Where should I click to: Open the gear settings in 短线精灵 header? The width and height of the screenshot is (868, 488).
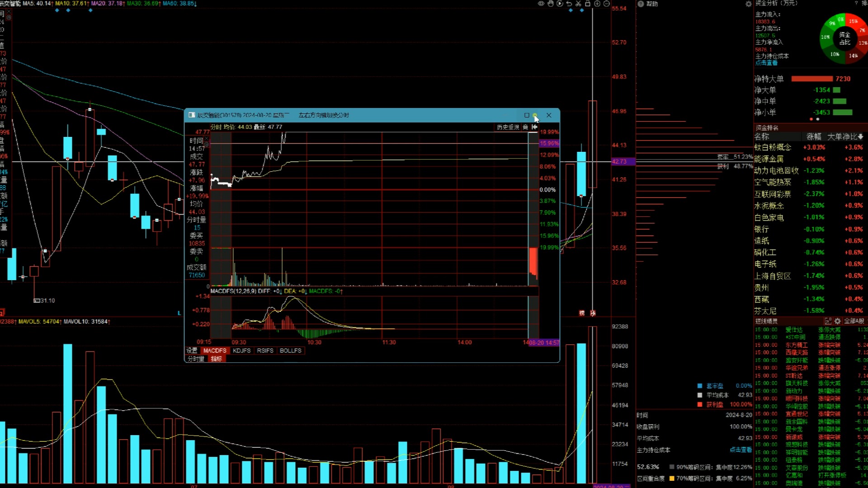pyautogui.click(x=837, y=321)
